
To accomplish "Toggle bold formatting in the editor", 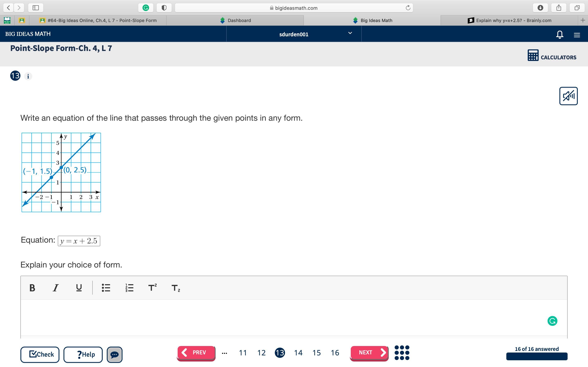I will (32, 288).
